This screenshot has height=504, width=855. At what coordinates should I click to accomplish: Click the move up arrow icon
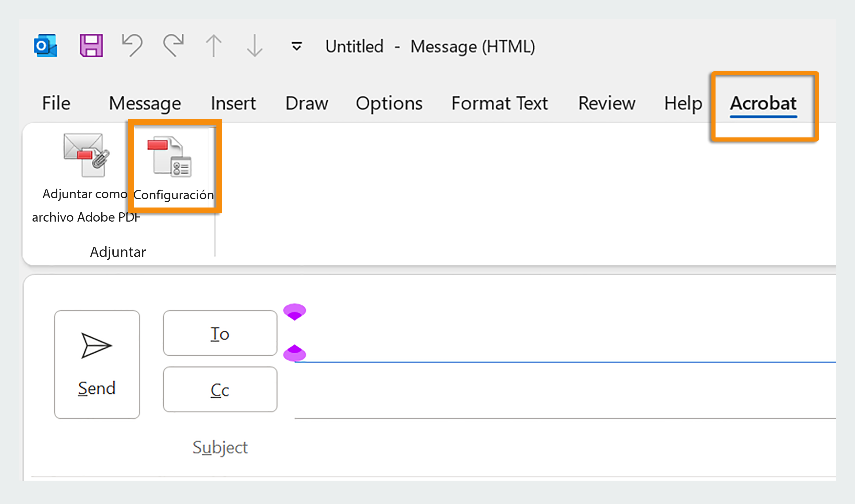pos(213,46)
